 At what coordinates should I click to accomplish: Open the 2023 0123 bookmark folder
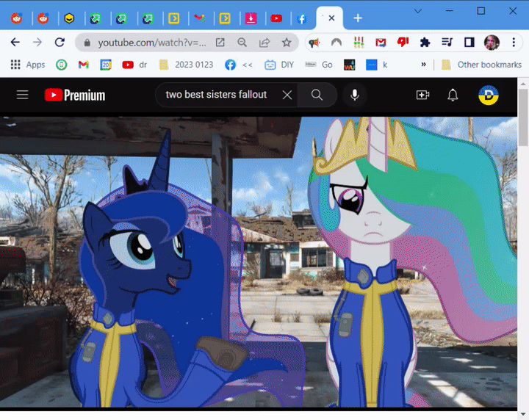pos(186,65)
